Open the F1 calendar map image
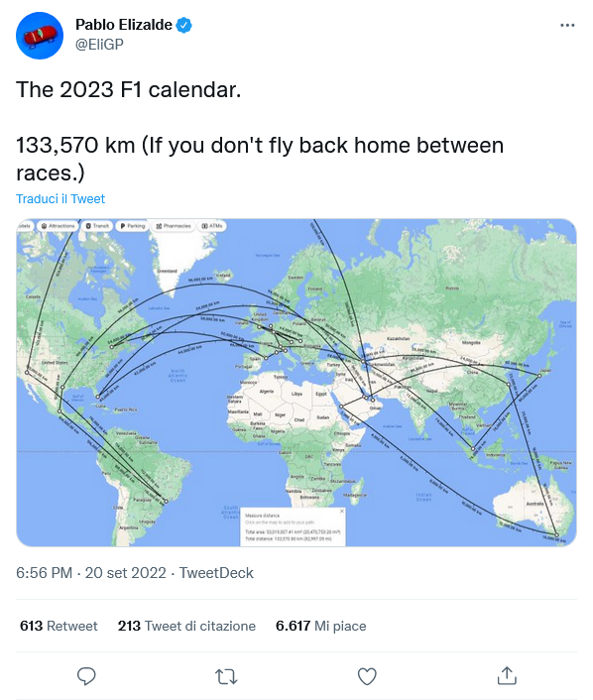 pos(296,383)
